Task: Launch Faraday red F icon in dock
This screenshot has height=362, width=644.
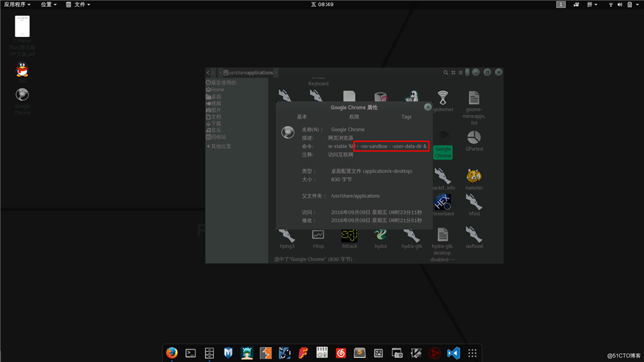Action: coord(303,353)
